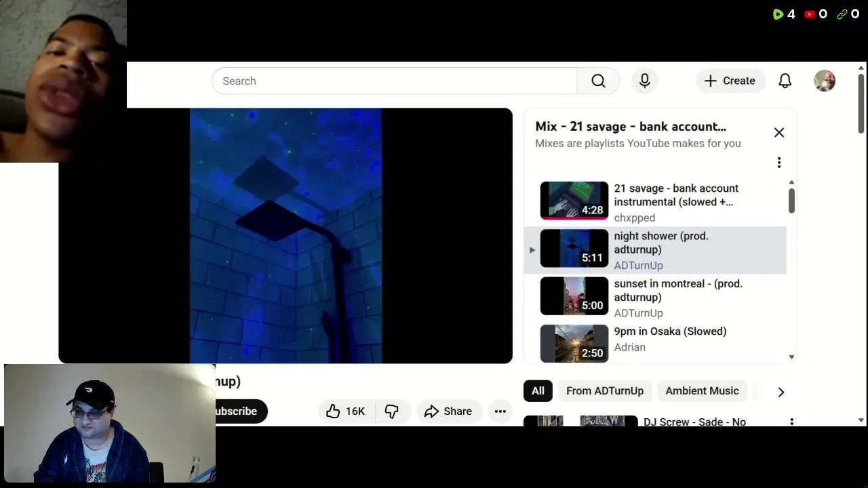Click the '9pm in Osaka (Slowed)' title

[670, 331]
